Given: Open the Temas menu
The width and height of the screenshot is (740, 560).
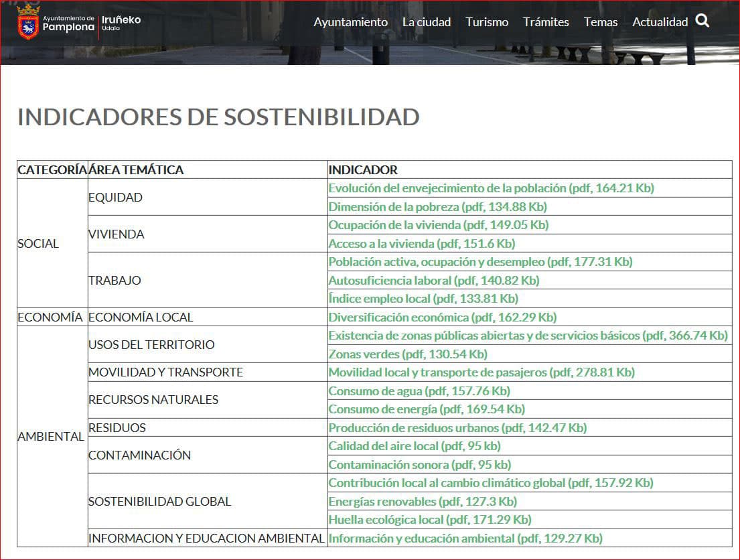Looking at the screenshot, I should 600,21.
